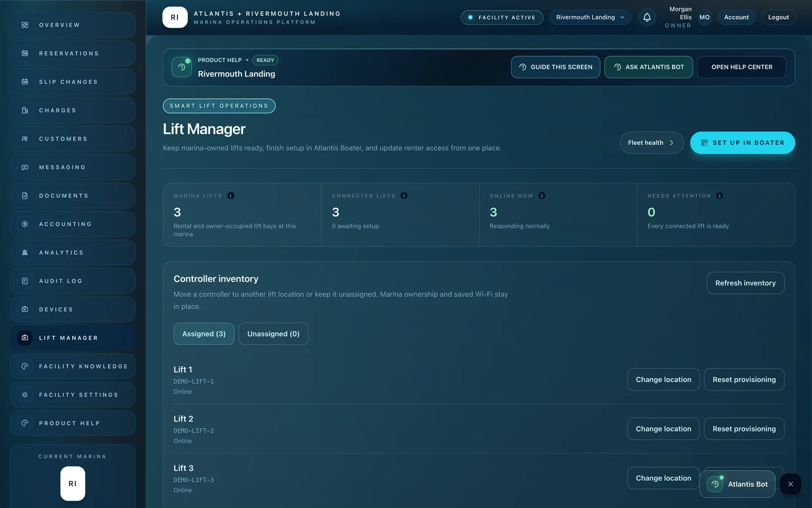812x508 pixels.
Task: Click 'Responding normally' text
Action: [x=519, y=226]
